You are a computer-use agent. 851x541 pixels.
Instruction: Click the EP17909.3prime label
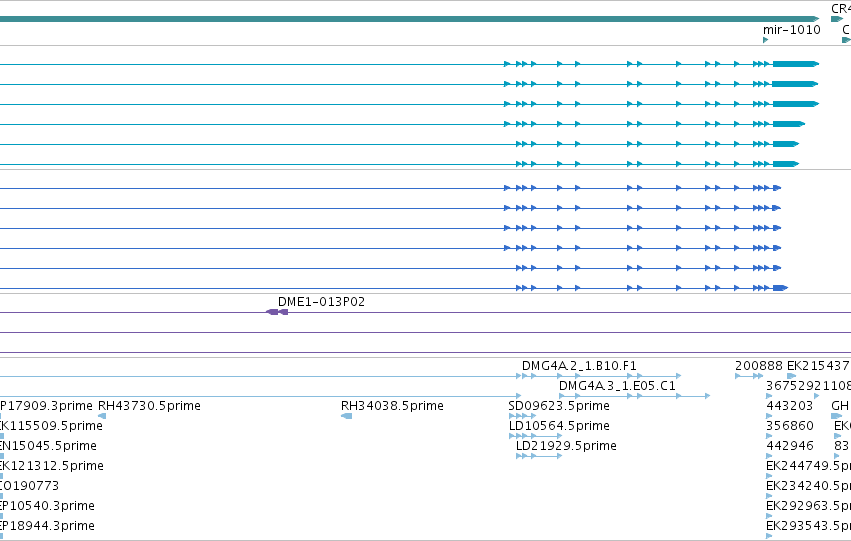[46, 406]
